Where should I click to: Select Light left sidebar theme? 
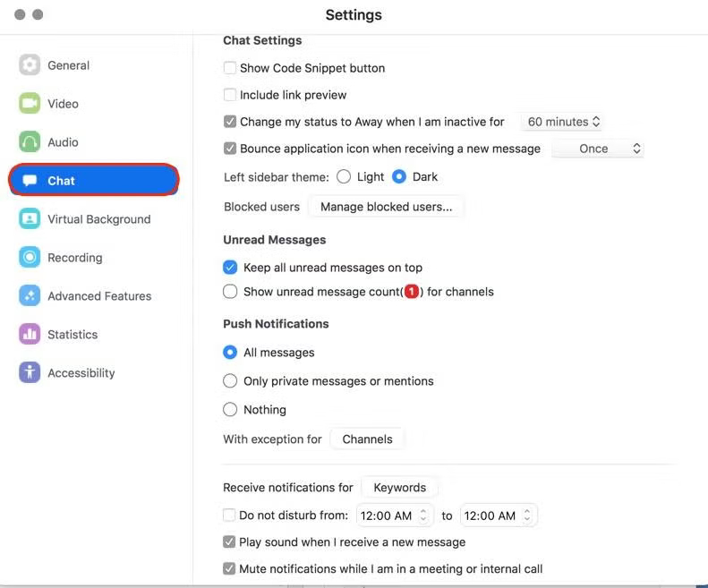point(344,177)
